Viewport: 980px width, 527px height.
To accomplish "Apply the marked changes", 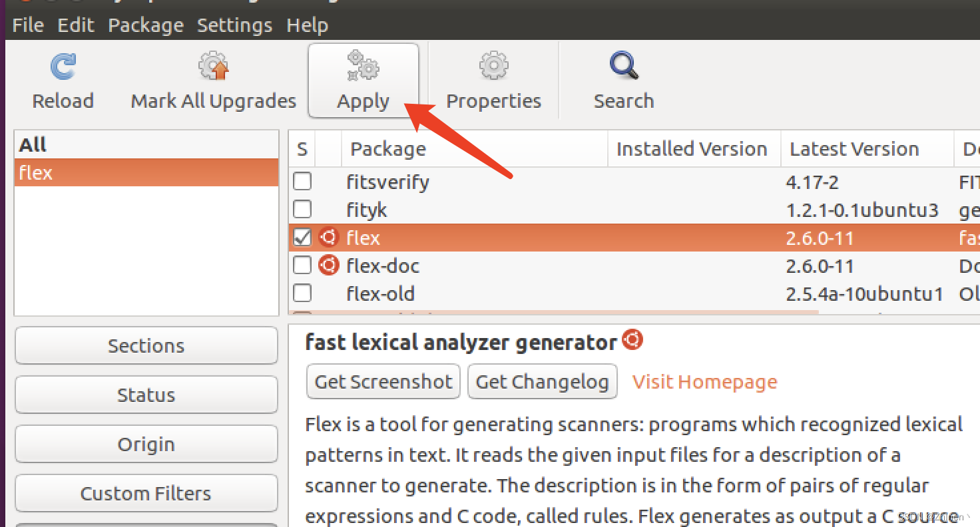I will point(364,81).
